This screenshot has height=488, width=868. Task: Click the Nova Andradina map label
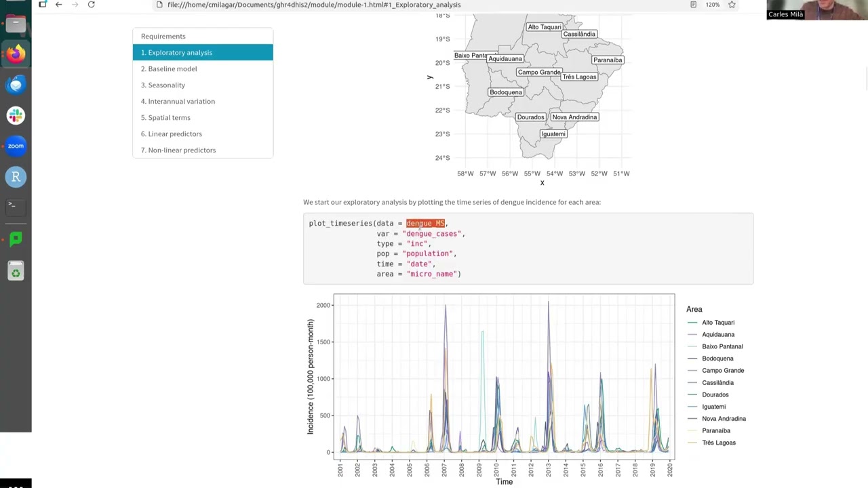(x=574, y=117)
